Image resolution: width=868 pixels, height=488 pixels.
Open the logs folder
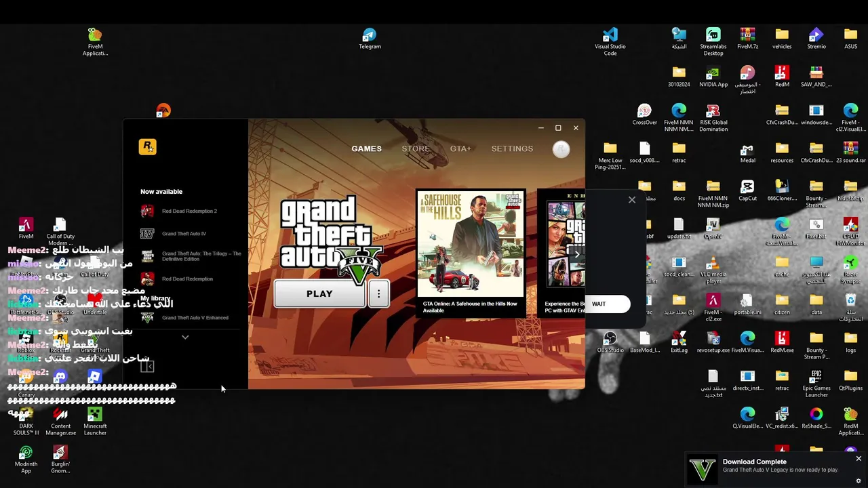pyautogui.click(x=850, y=342)
